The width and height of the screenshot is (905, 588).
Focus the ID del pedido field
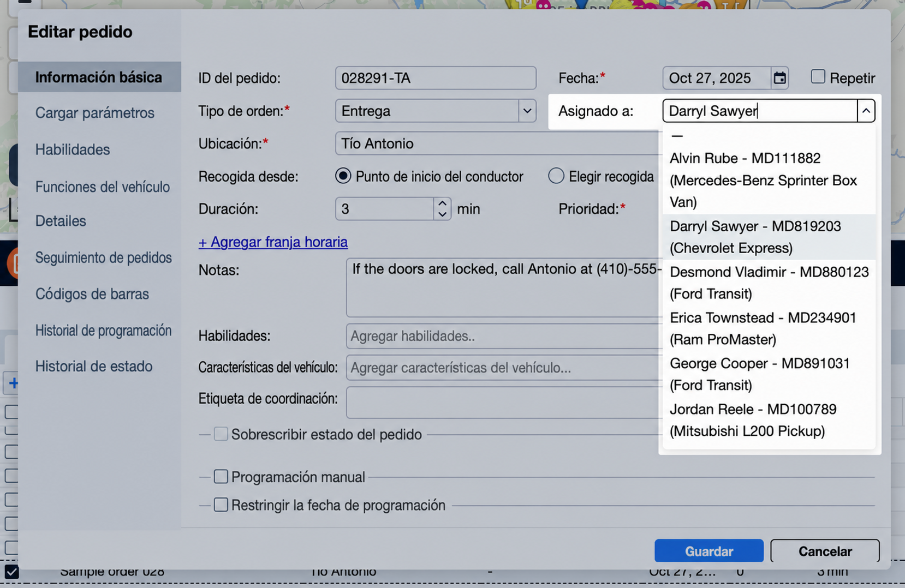pyautogui.click(x=436, y=78)
